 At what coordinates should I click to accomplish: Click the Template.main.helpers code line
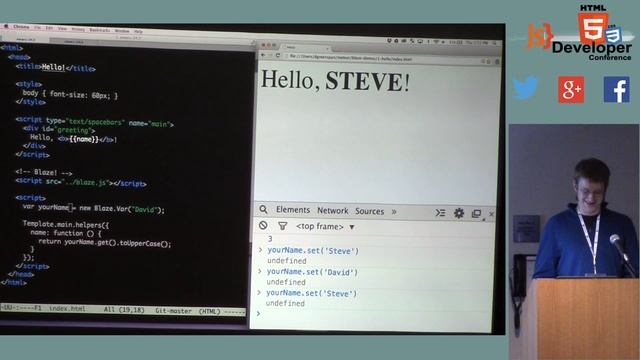66,224
